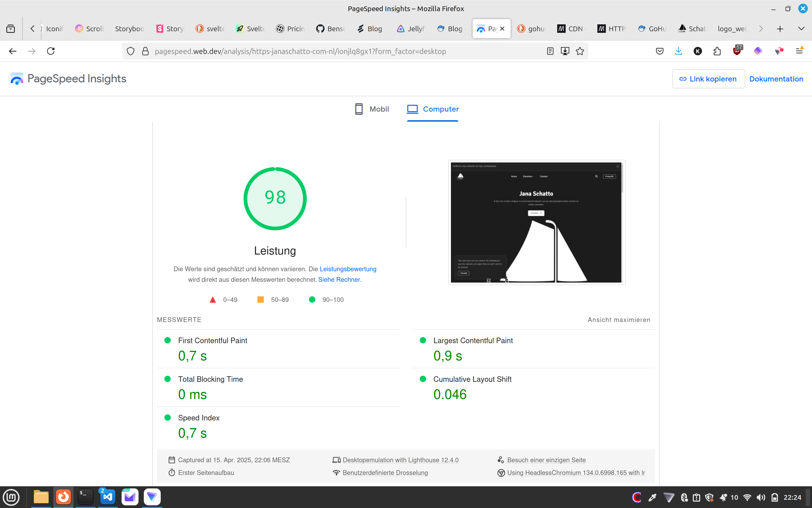Go back with the browser back arrow
The height and width of the screenshot is (508, 812).
click(x=13, y=51)
